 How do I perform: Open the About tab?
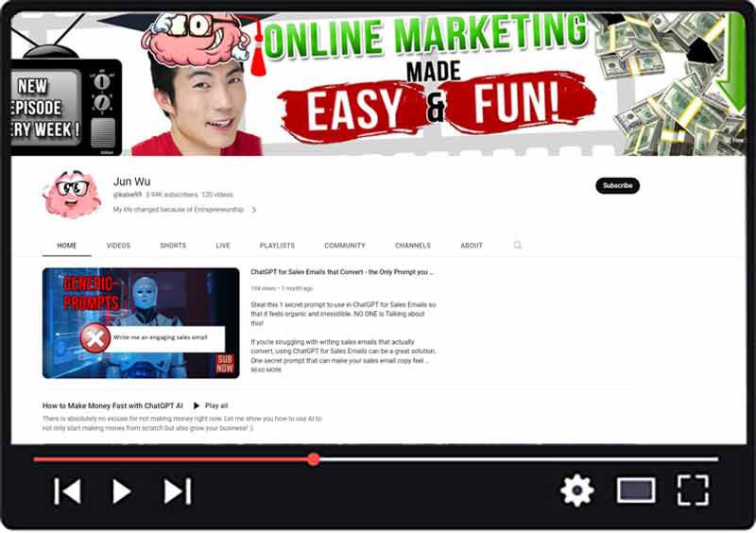(x=472, y=246)
